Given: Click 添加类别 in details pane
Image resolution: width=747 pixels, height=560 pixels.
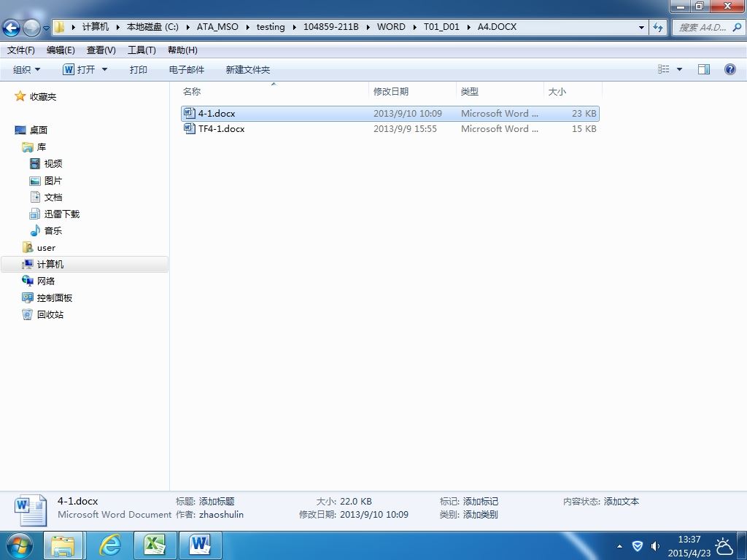Looking at the screenshot, I should pos(481,515).
